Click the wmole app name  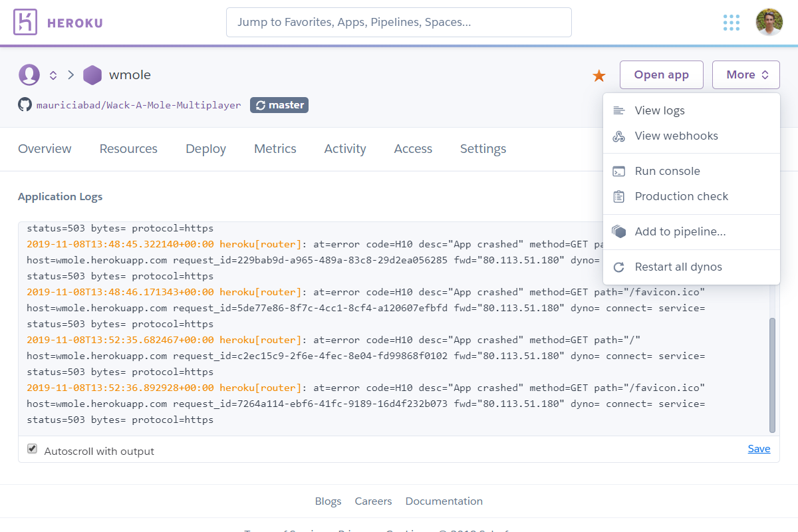130,75
